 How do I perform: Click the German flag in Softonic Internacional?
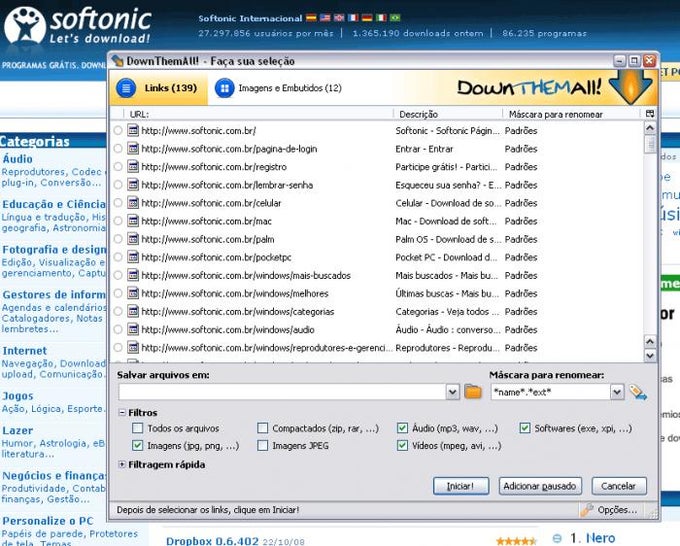point(367,18)
